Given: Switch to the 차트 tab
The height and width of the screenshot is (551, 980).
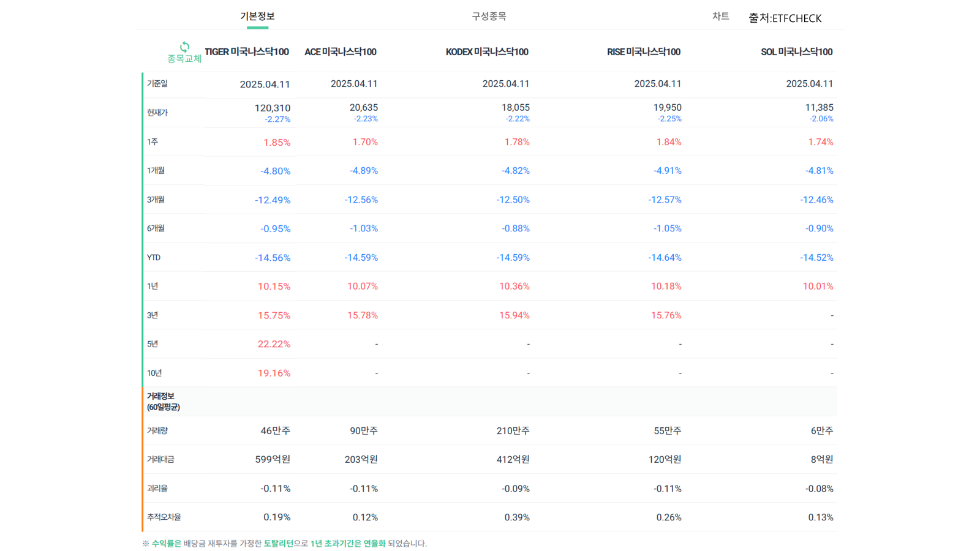Looking at the screenshot, I should tap(720, 17).
